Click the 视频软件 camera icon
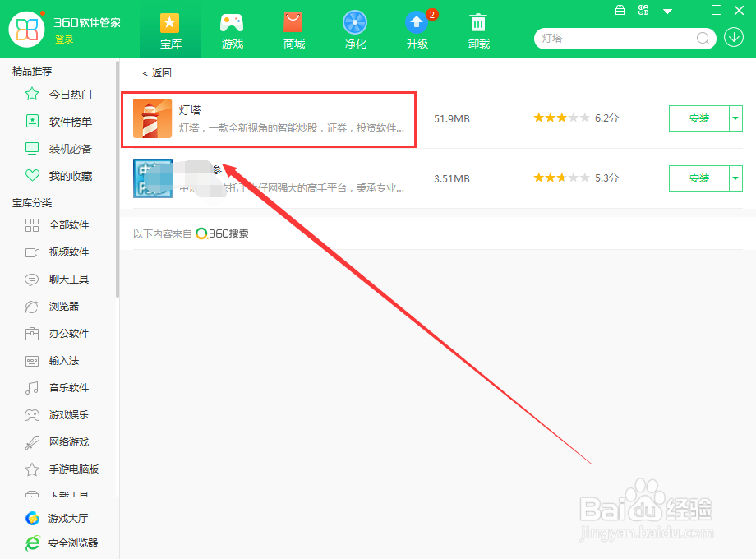 (32, 252)
